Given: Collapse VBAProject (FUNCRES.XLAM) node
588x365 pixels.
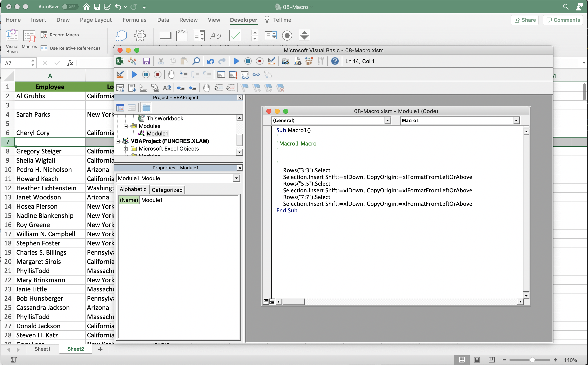Looking at the screenshot, I should (118, 141).
